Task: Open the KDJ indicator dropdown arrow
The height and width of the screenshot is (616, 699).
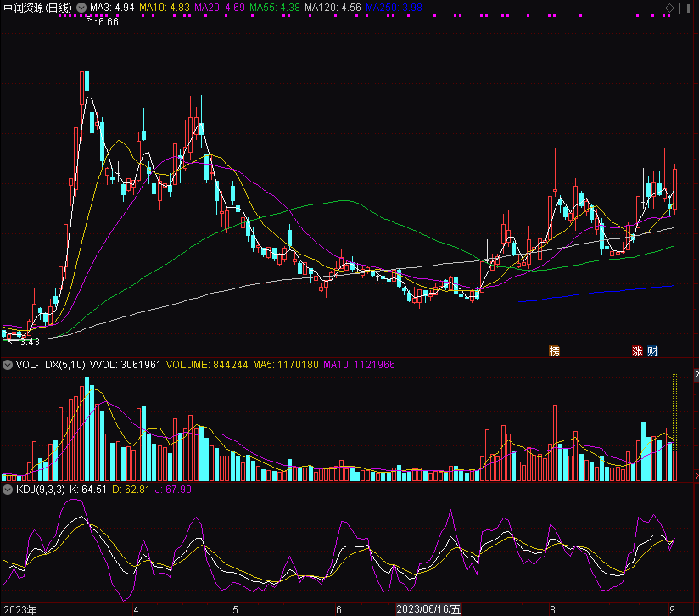Action: click(x=8, y=490)
